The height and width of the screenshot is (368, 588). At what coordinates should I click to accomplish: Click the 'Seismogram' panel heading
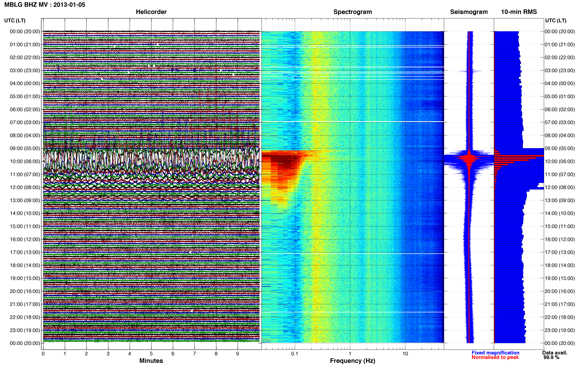(x=469, y=12)
